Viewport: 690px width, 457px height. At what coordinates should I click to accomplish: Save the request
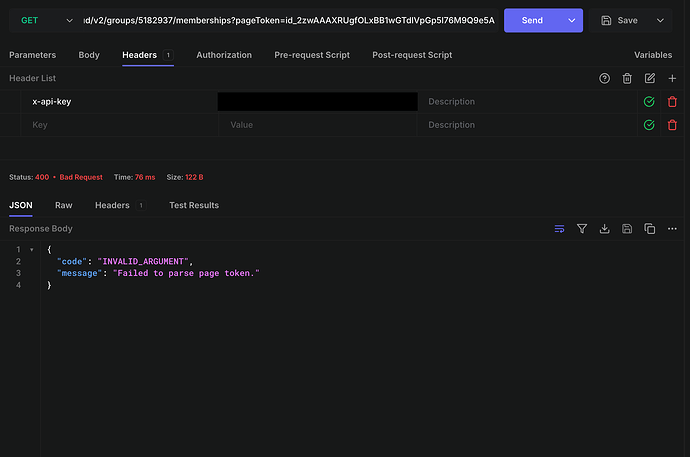tap(620, 20)
